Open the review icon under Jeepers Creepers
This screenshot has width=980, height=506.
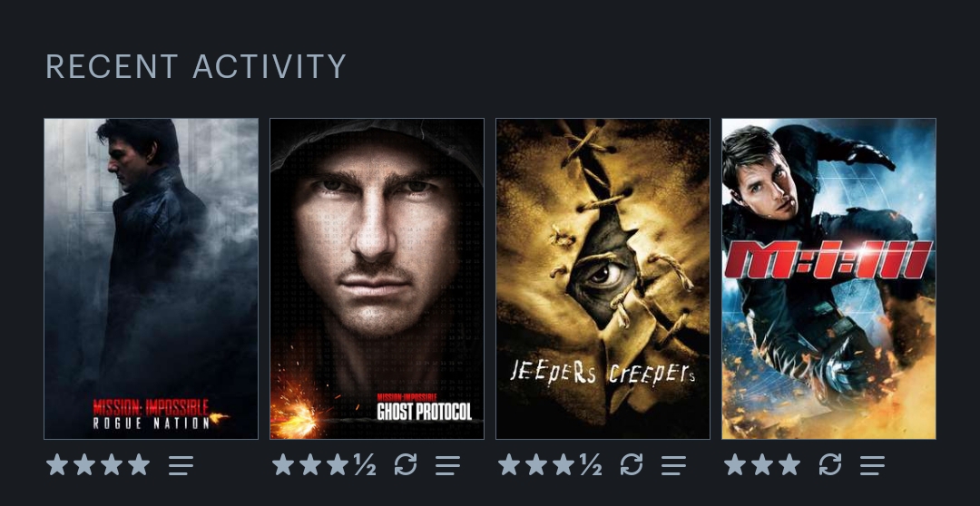coord(673,465)
